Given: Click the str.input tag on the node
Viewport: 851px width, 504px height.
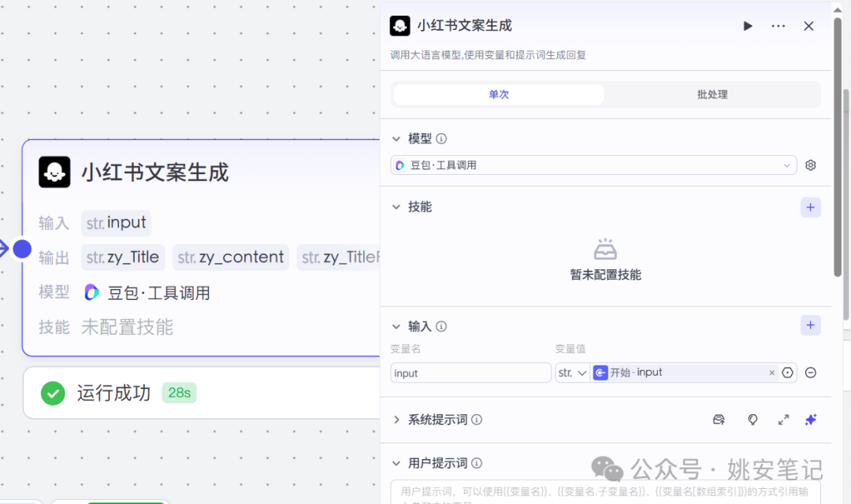Looking at the screenshot, I should click(x=116, y=223).
